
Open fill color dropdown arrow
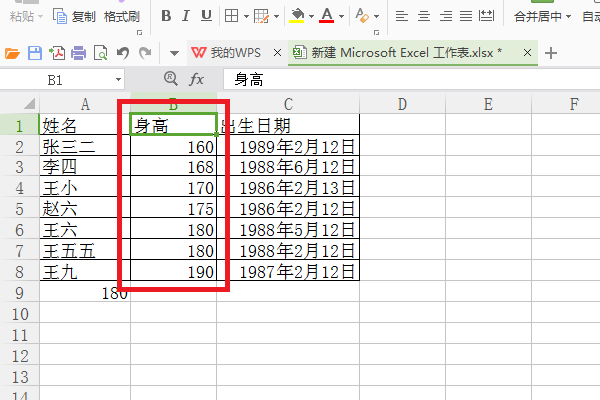(311, 16)
